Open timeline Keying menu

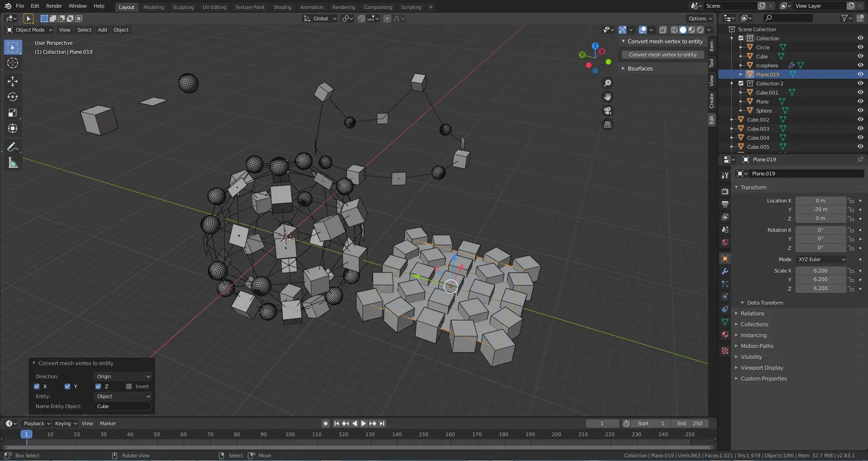[x=66, y=424]
